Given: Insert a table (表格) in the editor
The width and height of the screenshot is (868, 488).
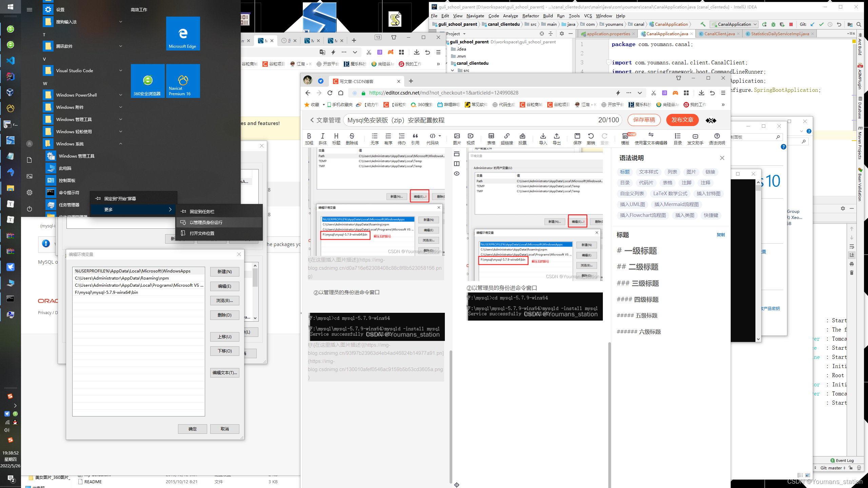Looking at the screenshot, I should 491,139.
